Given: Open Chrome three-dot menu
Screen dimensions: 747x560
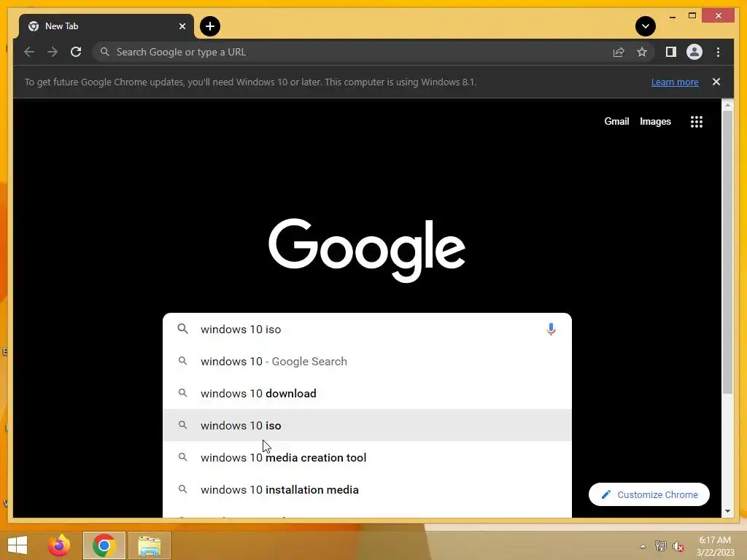Looking at the screenshot, I should click(x=718, y=52).
